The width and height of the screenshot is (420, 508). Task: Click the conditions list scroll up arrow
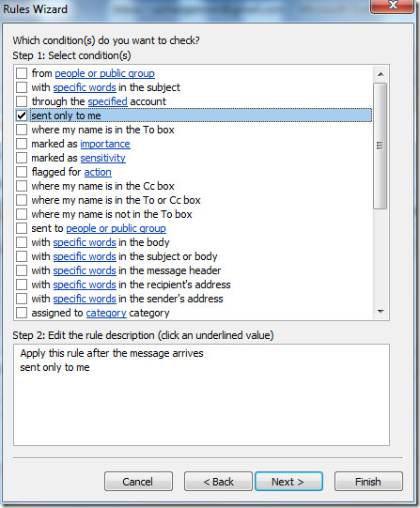pos(381,74)
